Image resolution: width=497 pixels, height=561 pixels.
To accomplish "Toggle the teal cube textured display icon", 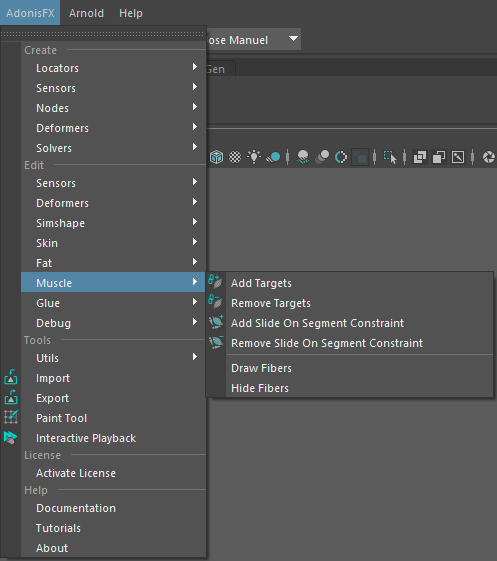I will tap(216, 157).
